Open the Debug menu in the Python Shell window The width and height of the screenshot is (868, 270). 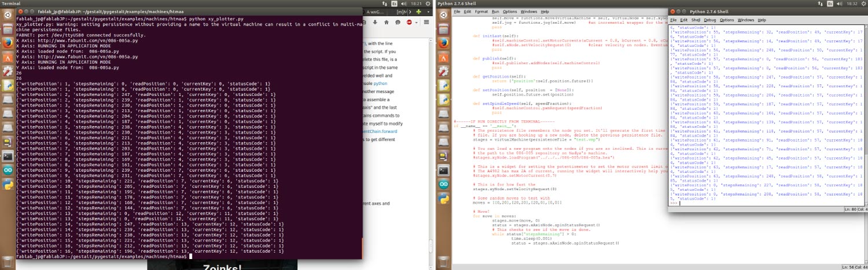pyautogui.click(x=710, y=20)
